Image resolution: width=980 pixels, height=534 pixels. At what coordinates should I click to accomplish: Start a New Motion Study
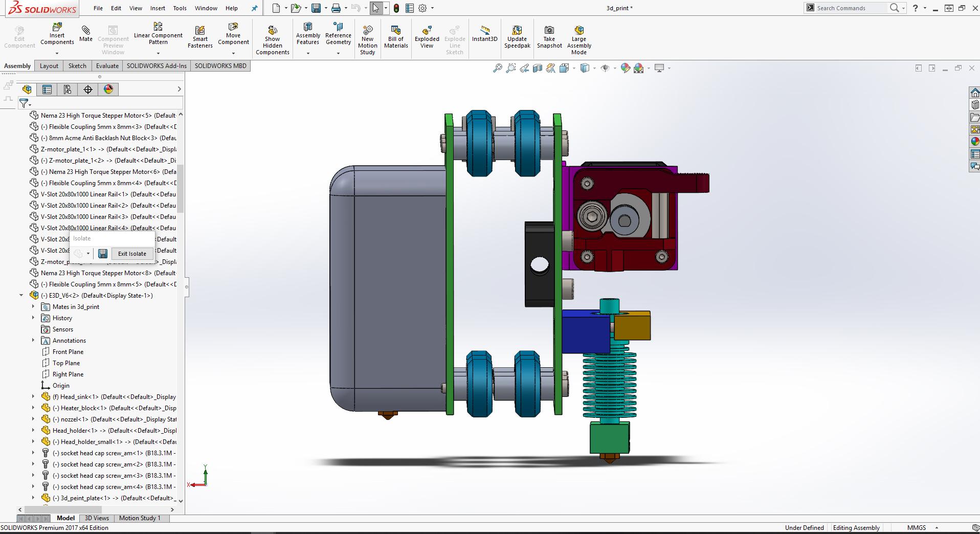[368, 39]
